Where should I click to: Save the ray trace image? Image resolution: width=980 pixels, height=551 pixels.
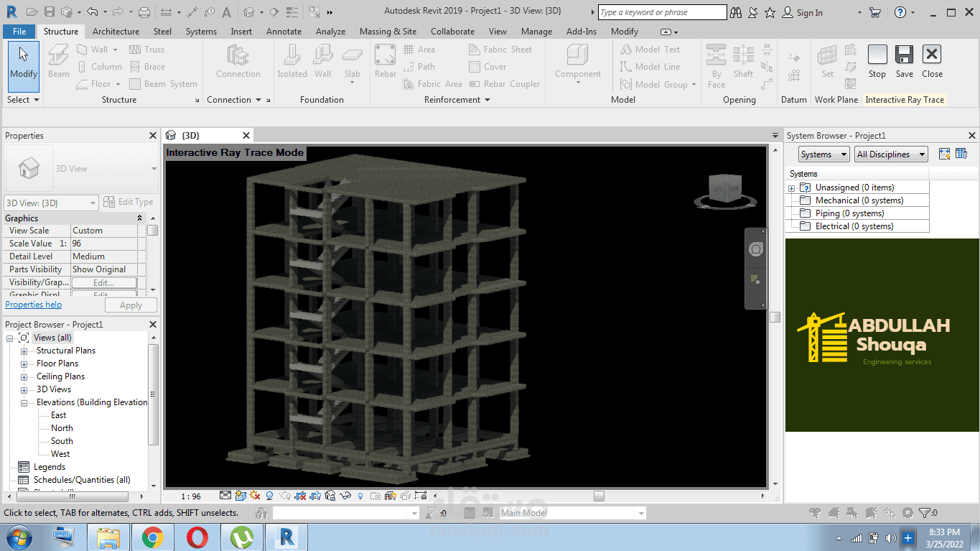905,61
